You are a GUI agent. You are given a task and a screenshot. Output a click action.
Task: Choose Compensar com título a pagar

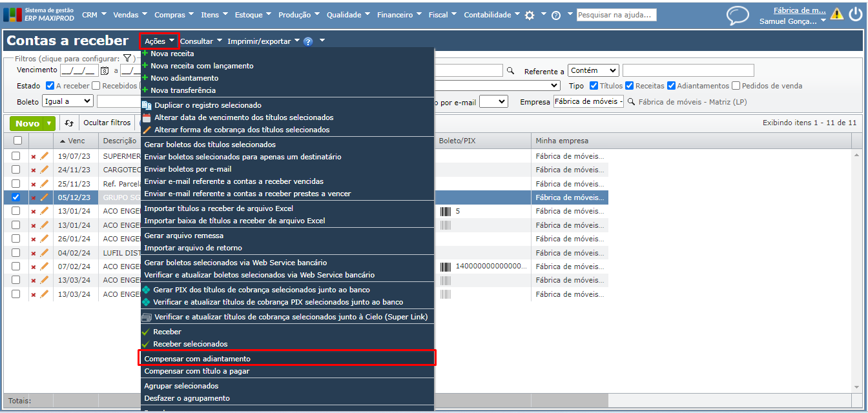(197, 371)
